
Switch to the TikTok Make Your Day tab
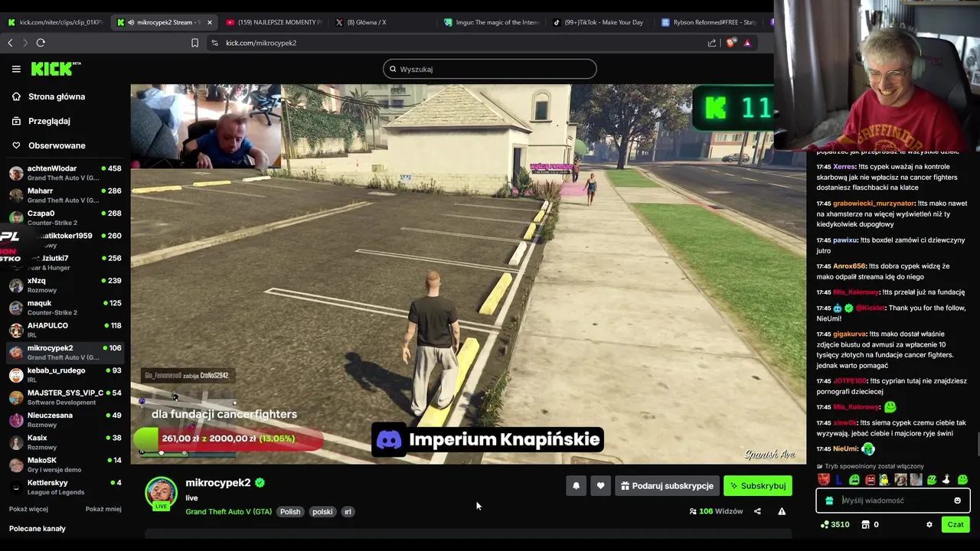point(599,22)
